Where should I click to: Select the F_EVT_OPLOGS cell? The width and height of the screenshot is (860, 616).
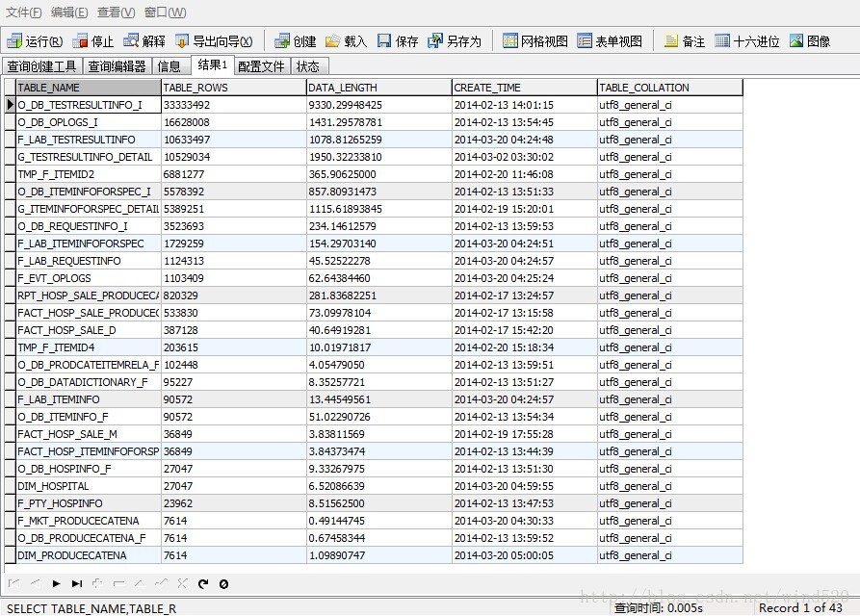tap(89, 278)
